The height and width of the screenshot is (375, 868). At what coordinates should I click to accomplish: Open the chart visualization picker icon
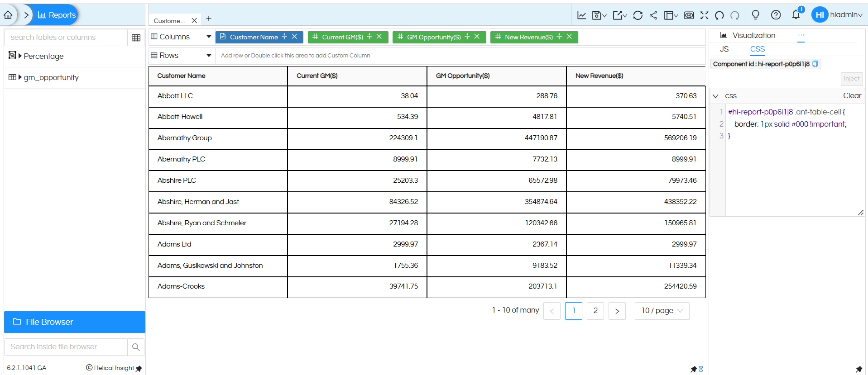pyautogui.click(x=582, y=15)
